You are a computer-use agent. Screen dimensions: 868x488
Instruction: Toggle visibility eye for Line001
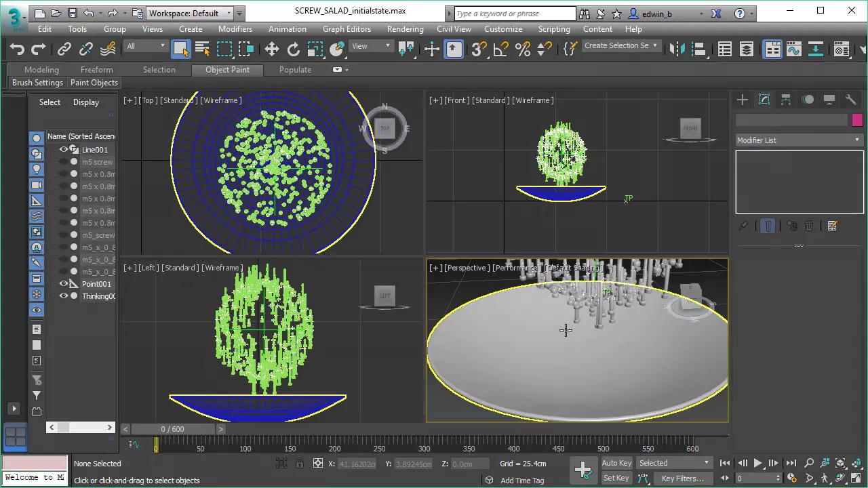tap(64, 150)
